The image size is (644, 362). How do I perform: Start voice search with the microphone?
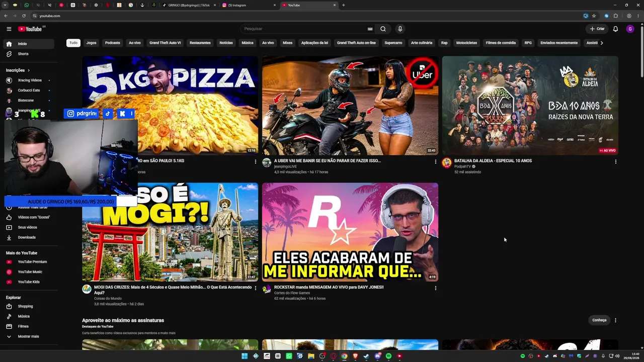[400, 29]
